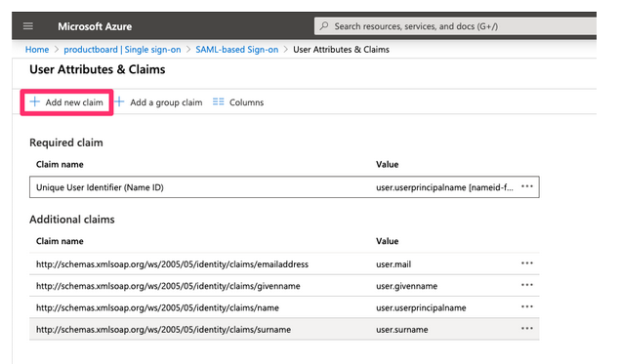The image size is (621, 364).
Task: Select the emailaddress claim row
Action: [x=284, y=263]
